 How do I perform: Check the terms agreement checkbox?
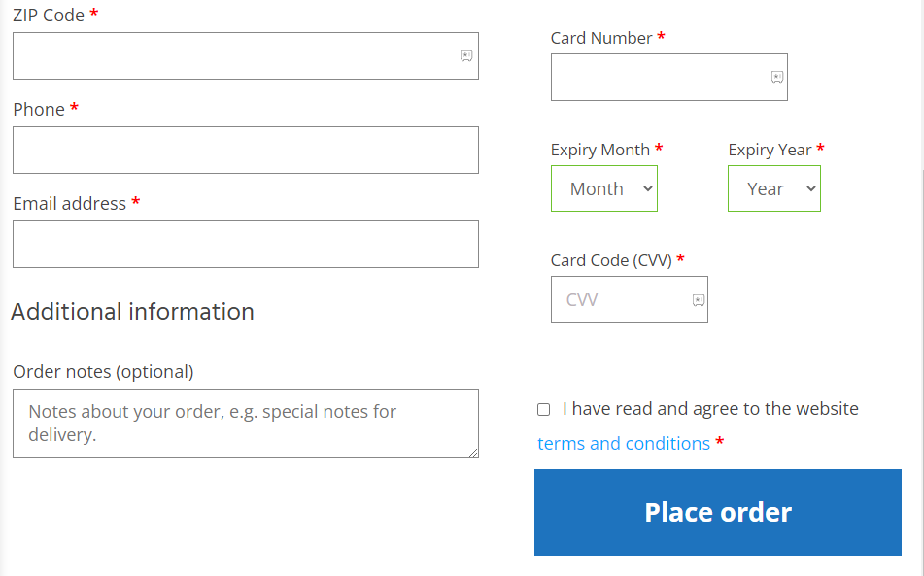(x=544, y=410)
